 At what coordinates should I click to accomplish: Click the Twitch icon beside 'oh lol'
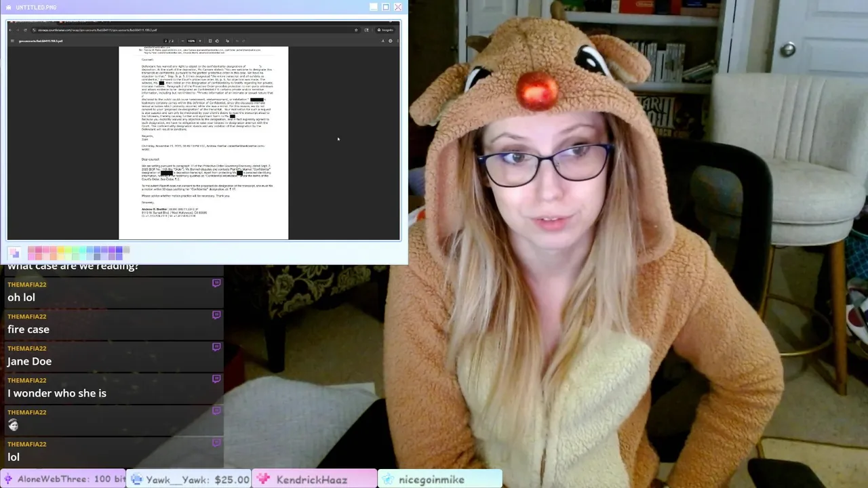click(216, 283)
